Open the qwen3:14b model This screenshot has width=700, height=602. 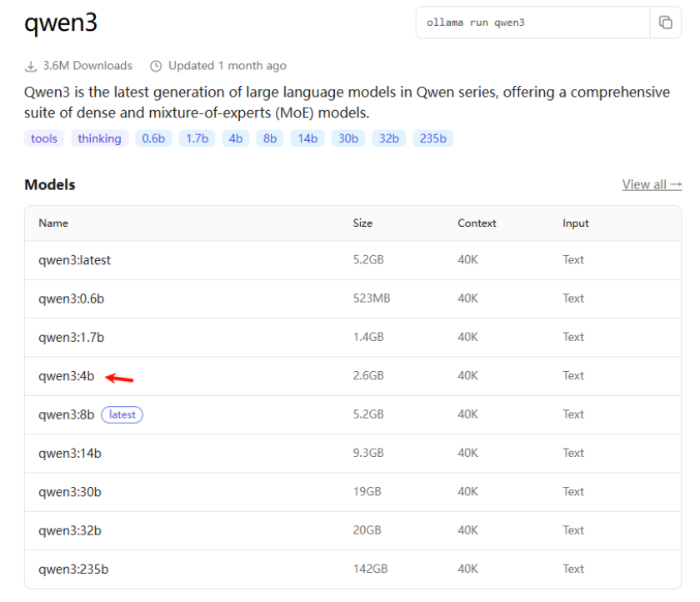70,454
